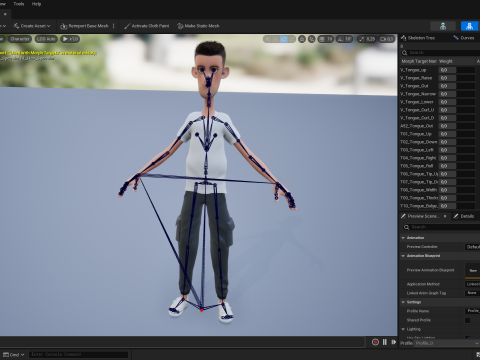
Task: Select the A52_Tongue_Out morph target
Action: point(417,126)
